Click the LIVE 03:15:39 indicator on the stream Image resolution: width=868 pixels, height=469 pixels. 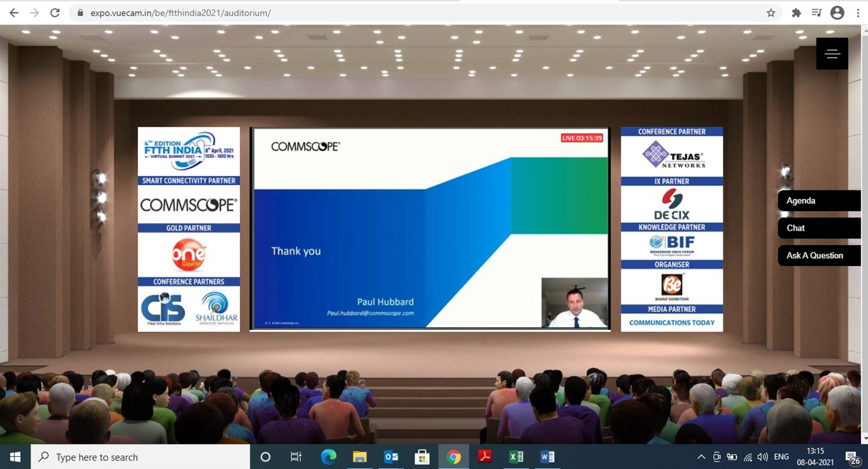click(582, 138)
